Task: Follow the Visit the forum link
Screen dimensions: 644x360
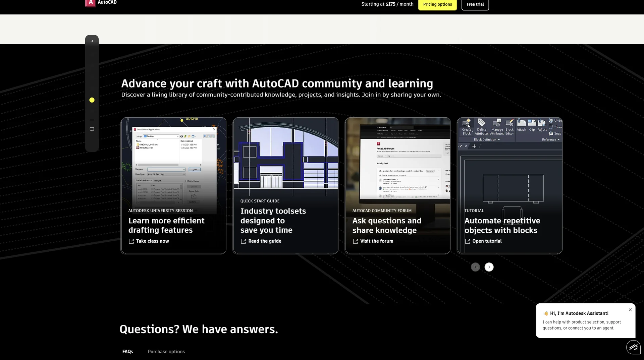Action: [x=373, y=241]
